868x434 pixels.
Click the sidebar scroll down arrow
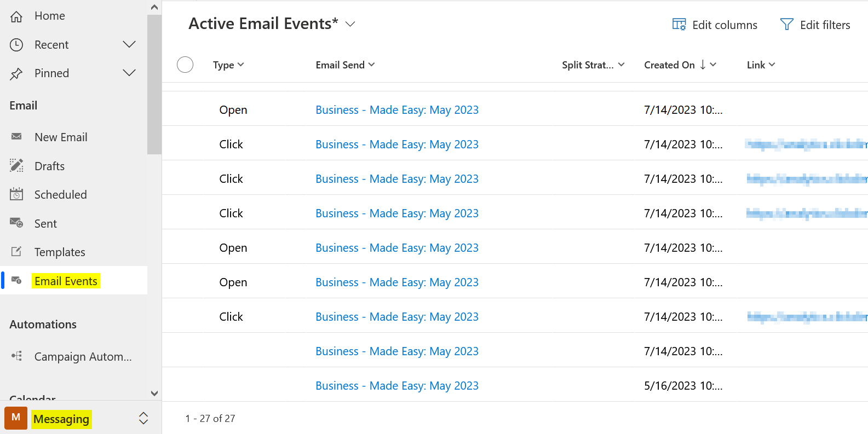(154, 393)
